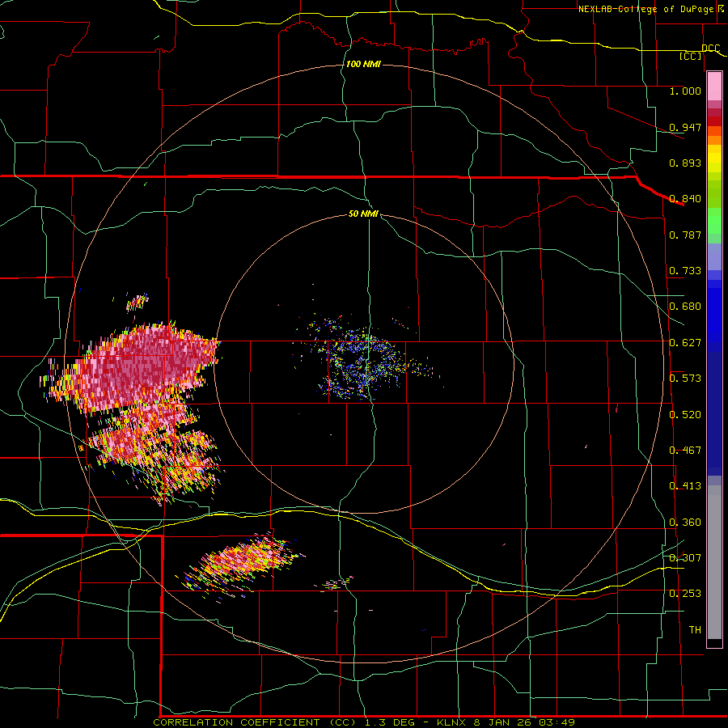Click the 0.253 color scale value
The width and height of the screenshot is (728, 728).
tap(685, 594)
